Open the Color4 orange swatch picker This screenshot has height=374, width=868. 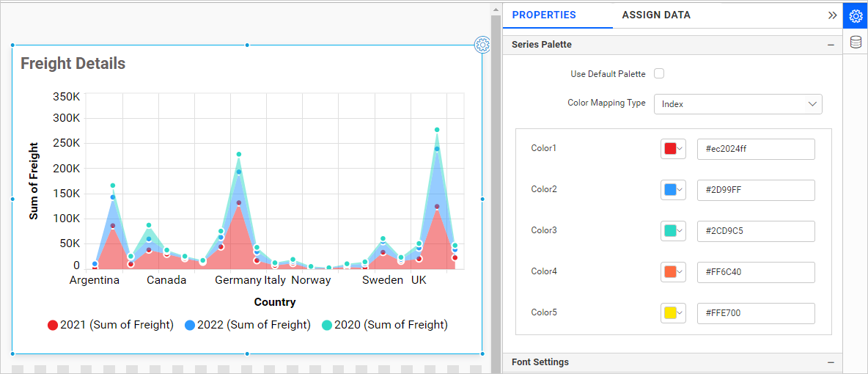coord(673,272)
